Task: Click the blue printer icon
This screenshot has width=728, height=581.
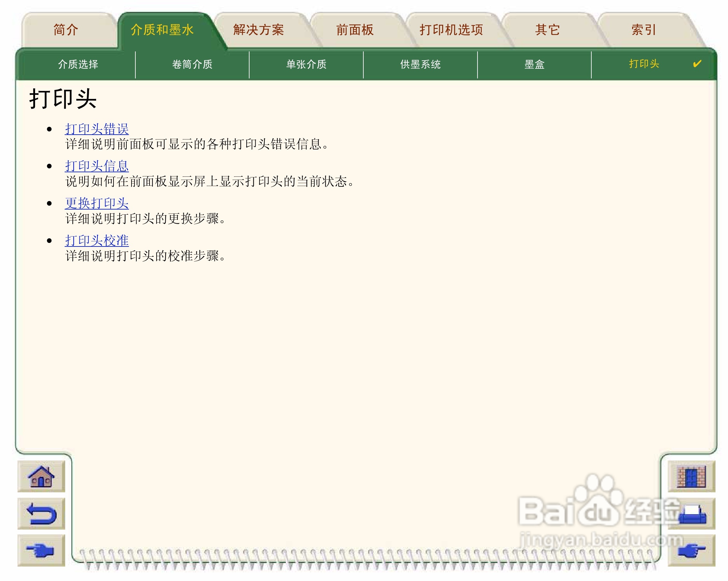Action: [x=692, y=513]
